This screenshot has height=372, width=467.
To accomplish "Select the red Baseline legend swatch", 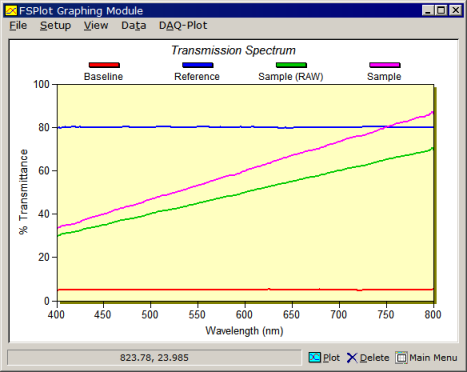I will [x=104, y=65].
